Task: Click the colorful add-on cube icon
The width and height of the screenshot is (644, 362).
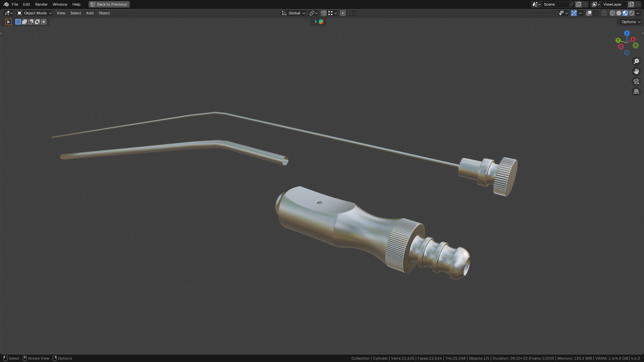Action: 321,22
